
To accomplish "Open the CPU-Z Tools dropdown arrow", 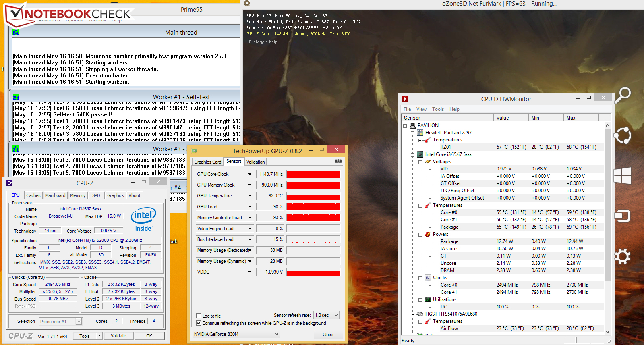I will point(99,336).
